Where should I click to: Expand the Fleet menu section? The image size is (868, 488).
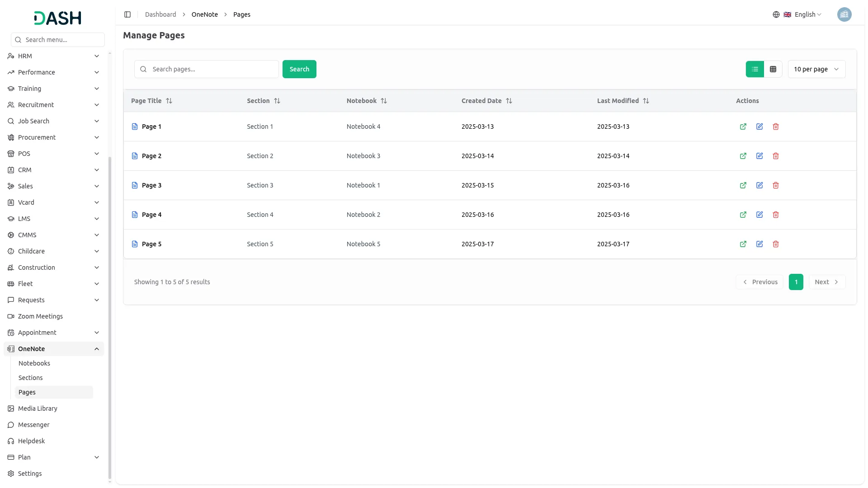[53, 284]
